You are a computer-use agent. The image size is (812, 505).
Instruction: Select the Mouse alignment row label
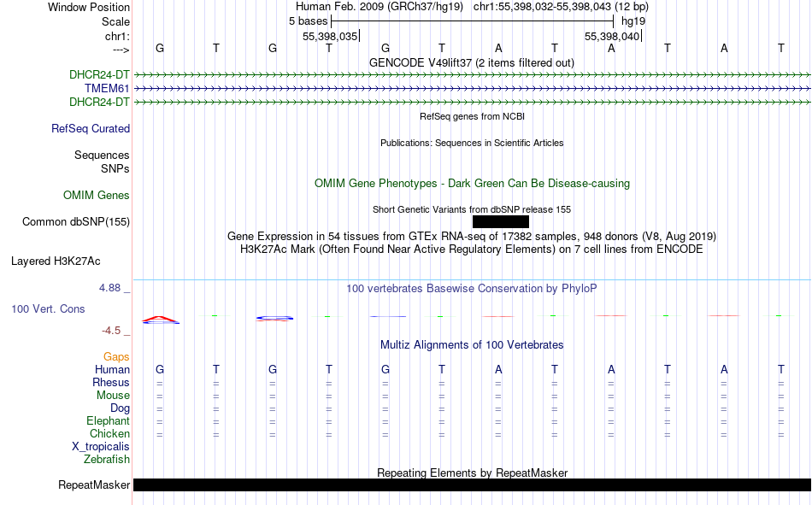(113, 395)
